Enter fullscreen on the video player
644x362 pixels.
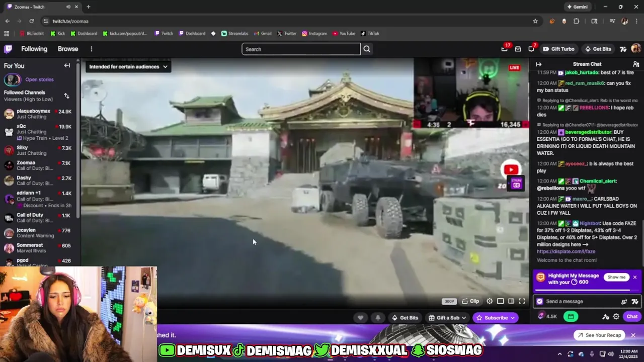tap(522, 301)
